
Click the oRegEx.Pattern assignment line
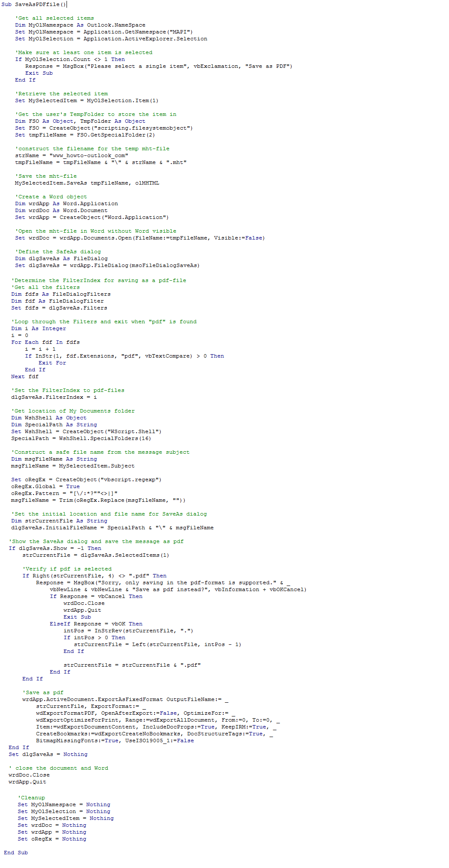coord(64,493)
